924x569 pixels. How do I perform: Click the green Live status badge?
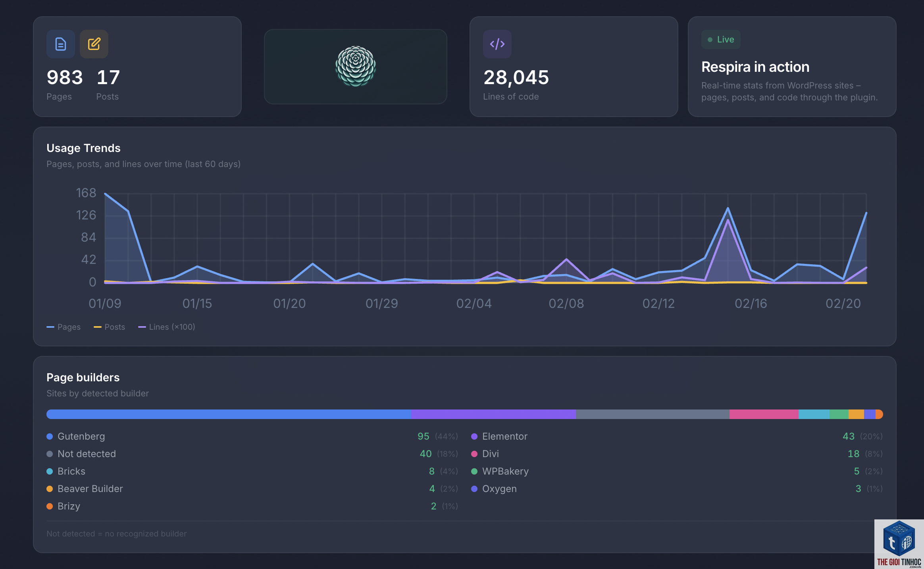click(721, 40)
